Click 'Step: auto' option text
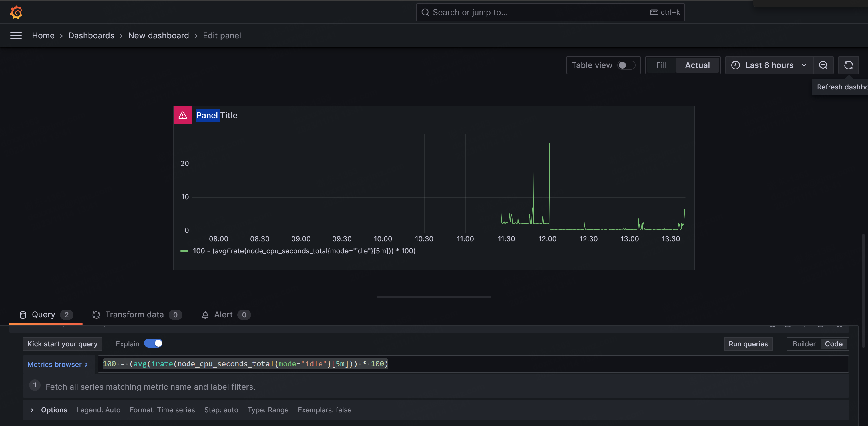 221,410
